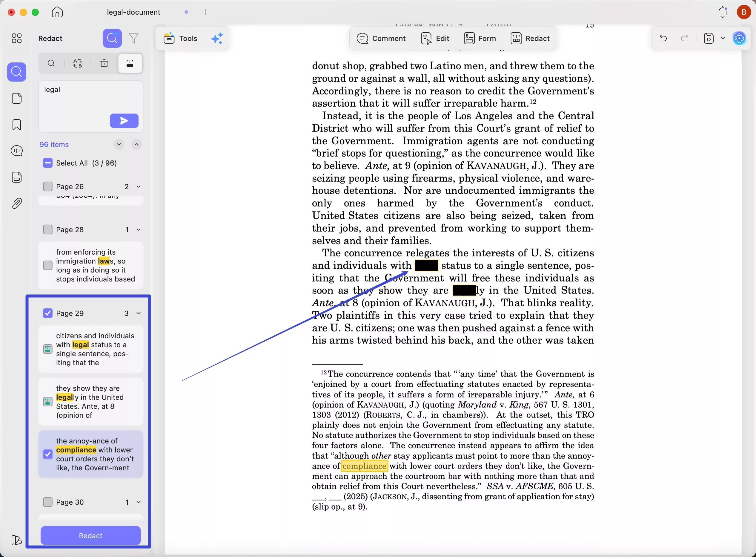Uncheck the compliance result checkbox
Screen dimensions: 756x557
(48, 454)
